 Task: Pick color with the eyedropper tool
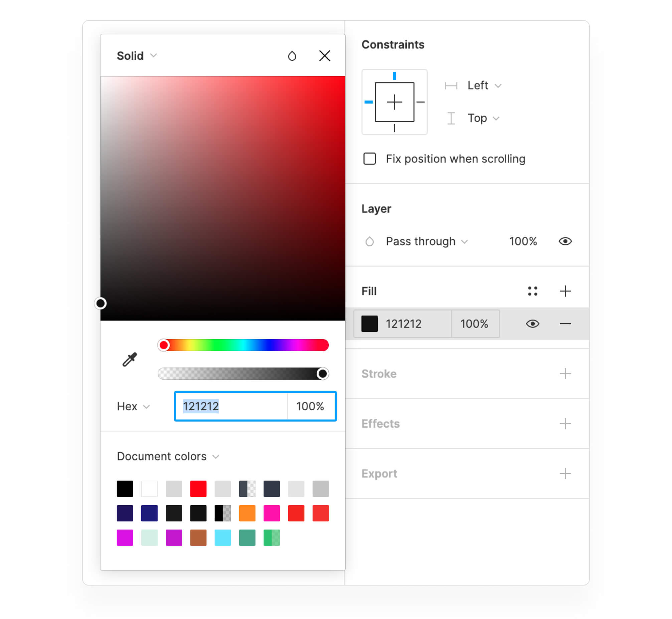(x=130, y=360)
